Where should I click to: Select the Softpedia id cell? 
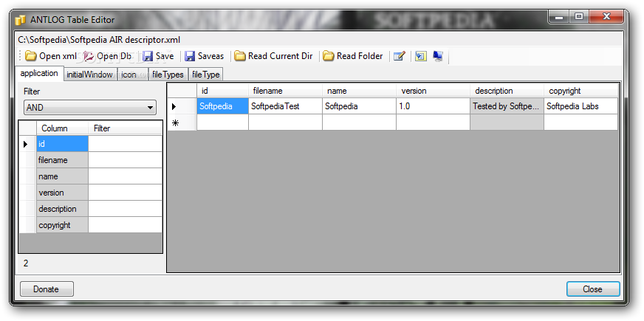tap(222, 106)
